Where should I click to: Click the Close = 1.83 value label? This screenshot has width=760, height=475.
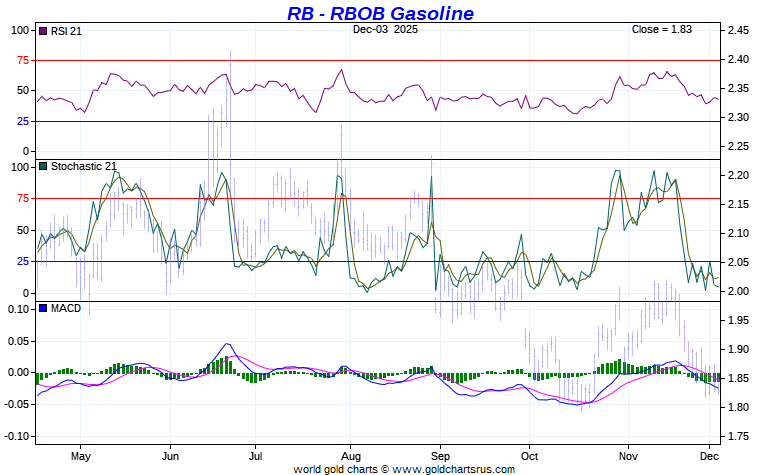[x=661, y=30]
